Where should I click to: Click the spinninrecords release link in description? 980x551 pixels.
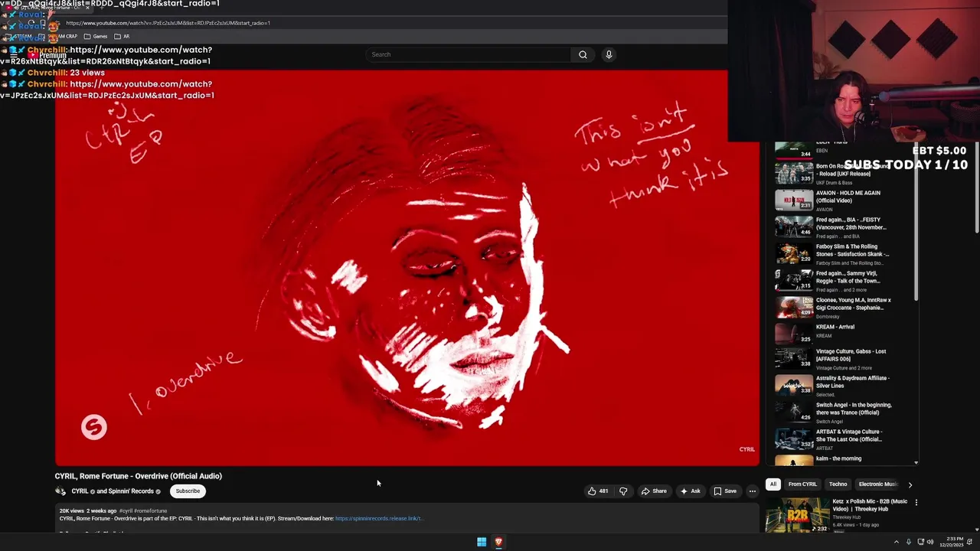pos(379,519)
